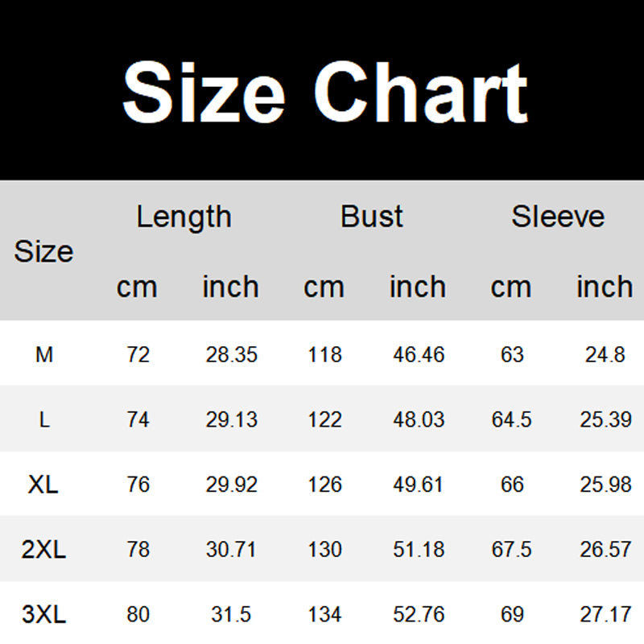Click the M size row label
Image resolution: width=644 pixels, height=644 pixels.
click(44, 354)
